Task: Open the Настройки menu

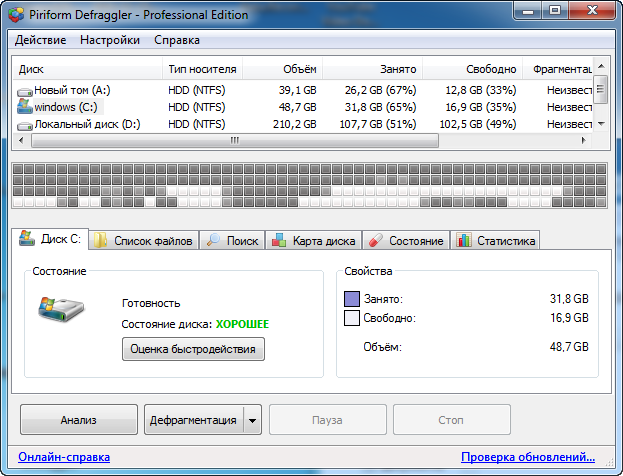Action: point(110,40)
